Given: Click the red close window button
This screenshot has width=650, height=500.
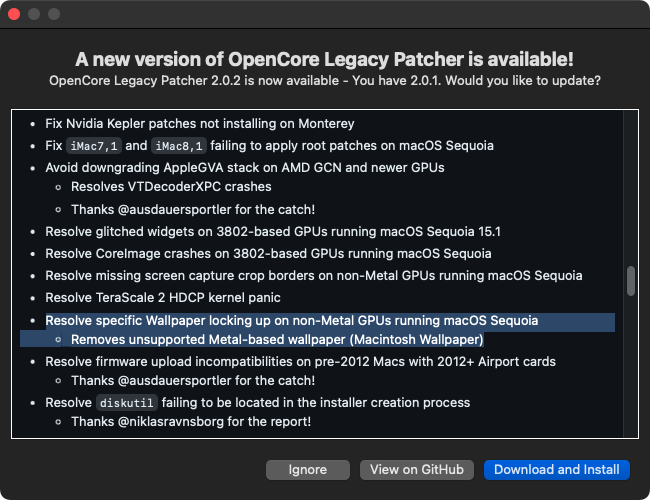Looking at the screenshot, I should [x=14, y=15].
